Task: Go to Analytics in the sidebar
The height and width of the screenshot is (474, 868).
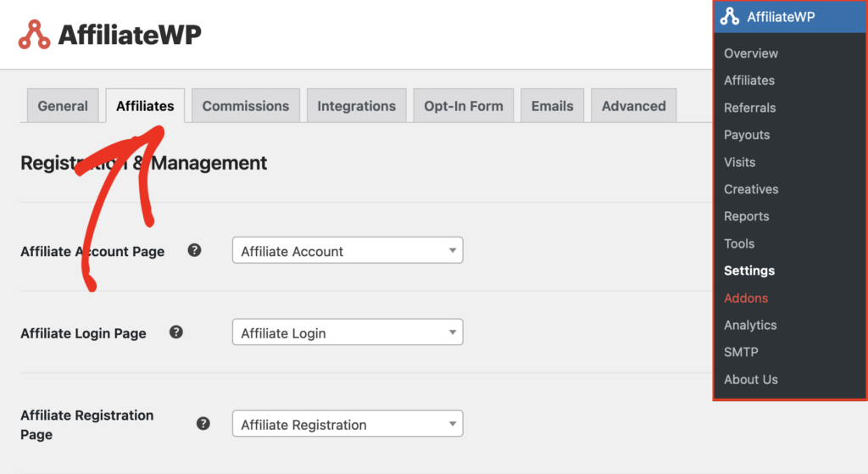Action: point(750,325)
